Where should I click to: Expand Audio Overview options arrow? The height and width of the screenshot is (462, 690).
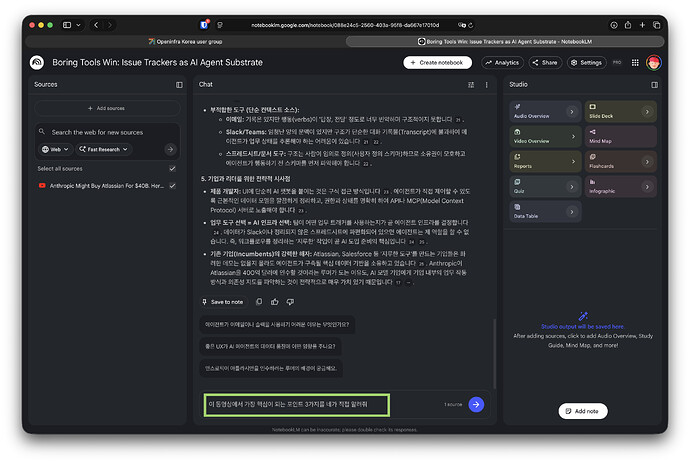572,112
